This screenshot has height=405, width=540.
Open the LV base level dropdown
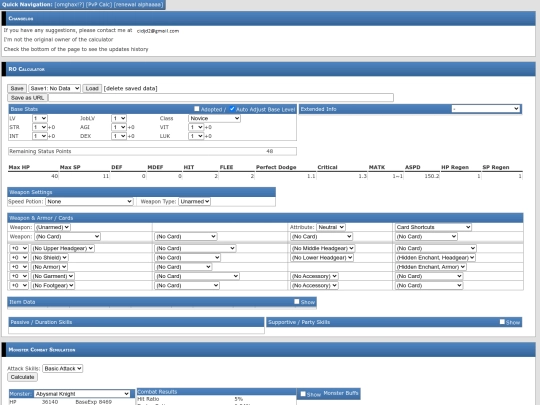tap(40, 118)
